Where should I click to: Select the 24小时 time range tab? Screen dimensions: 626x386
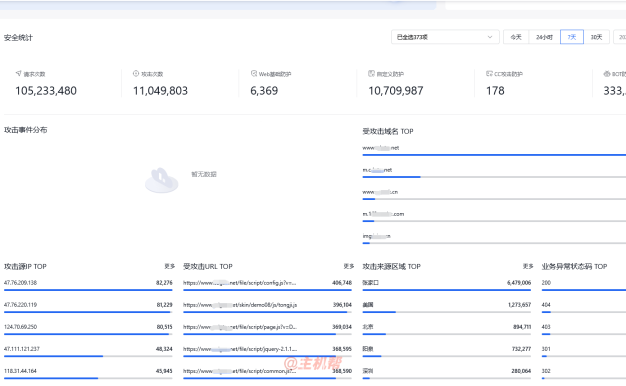click(x=544, y=37)
